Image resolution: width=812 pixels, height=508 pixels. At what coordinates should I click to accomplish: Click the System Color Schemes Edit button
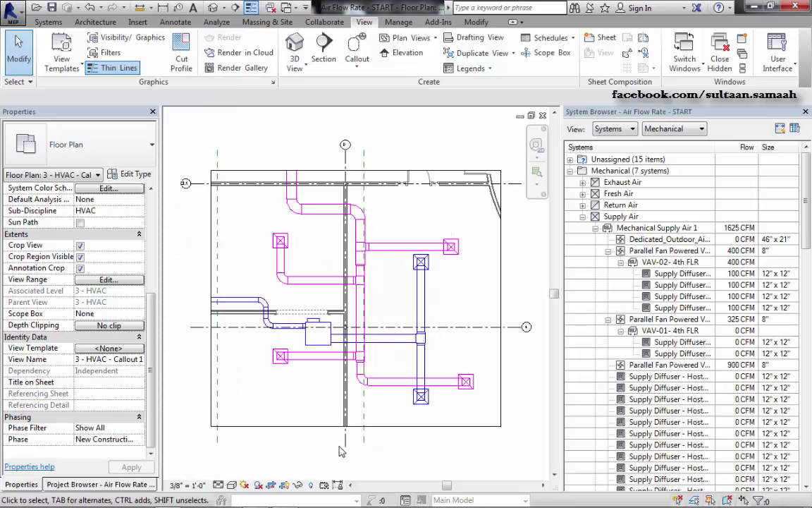109,188
